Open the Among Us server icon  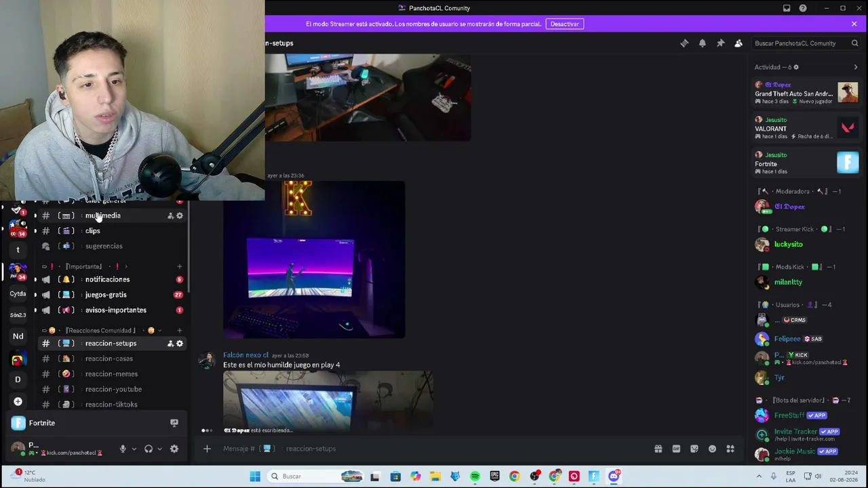tap(18, 359)
